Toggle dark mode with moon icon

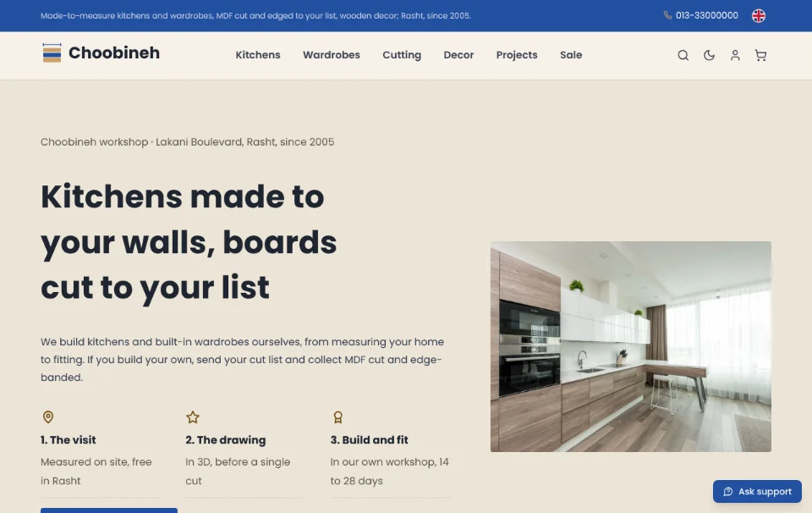tap(709, 55)
